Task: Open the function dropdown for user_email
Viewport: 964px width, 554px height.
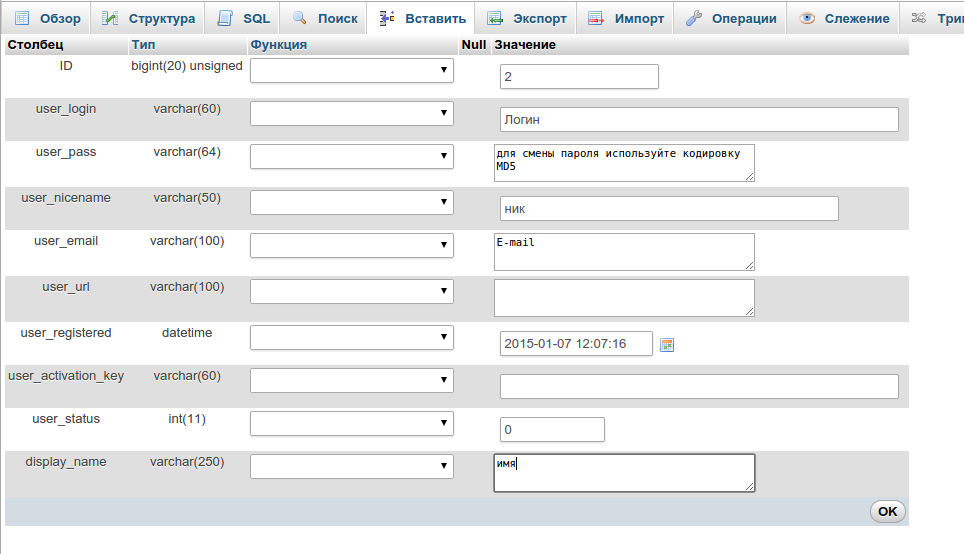Action: tap(352, 246)
